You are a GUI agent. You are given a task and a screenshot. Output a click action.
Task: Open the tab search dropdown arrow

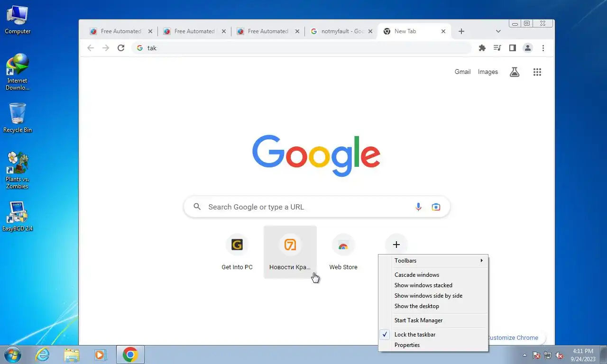click(x=498, y=31)
